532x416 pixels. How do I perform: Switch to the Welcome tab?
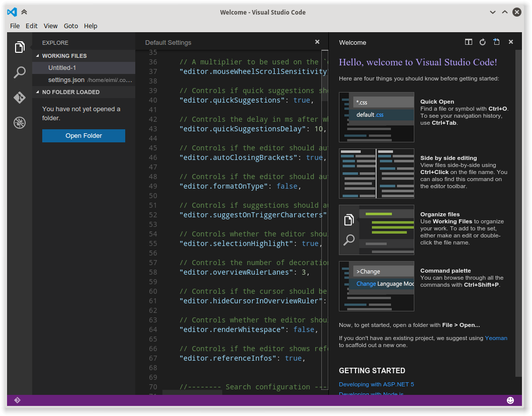coord(352,42)
